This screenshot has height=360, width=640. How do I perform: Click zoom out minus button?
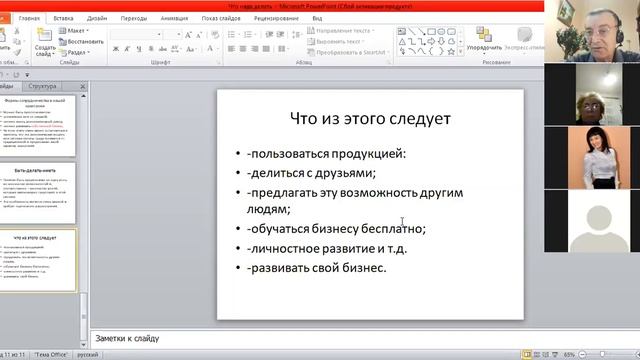tap(583, 355)
